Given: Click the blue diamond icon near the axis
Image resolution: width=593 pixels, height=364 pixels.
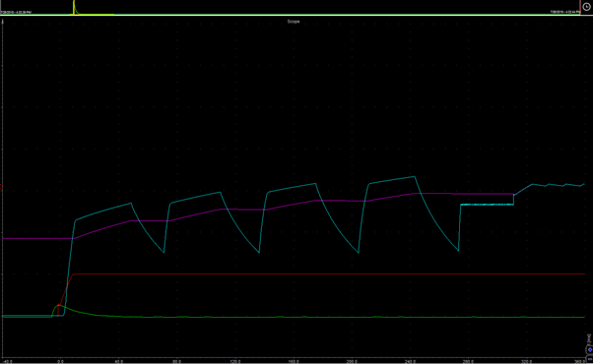Looking at the screenshot, I should [x=590, y=349].
